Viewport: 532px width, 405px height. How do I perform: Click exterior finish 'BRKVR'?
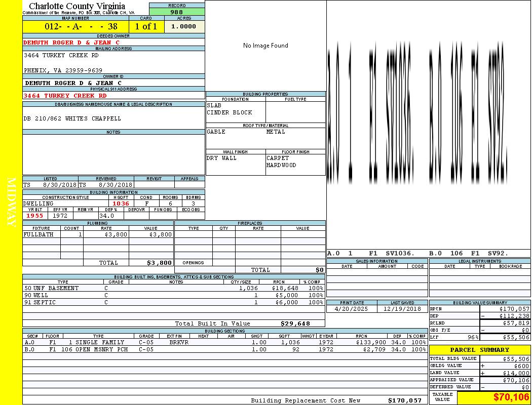(179, 343)
